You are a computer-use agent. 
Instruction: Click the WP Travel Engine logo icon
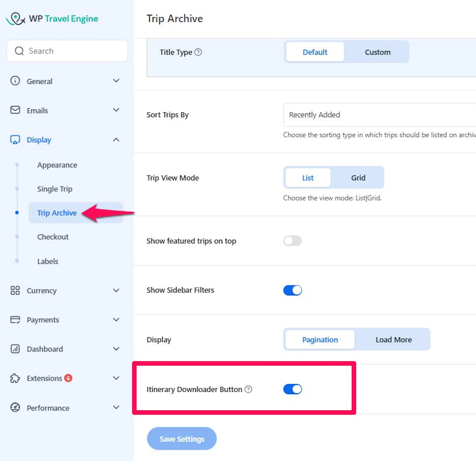click(15, 19)
